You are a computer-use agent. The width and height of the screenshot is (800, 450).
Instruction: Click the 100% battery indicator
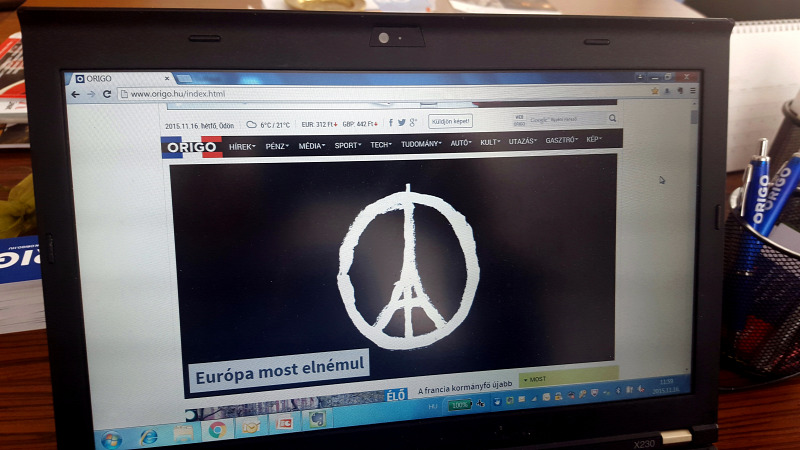[x=460, y=405]
